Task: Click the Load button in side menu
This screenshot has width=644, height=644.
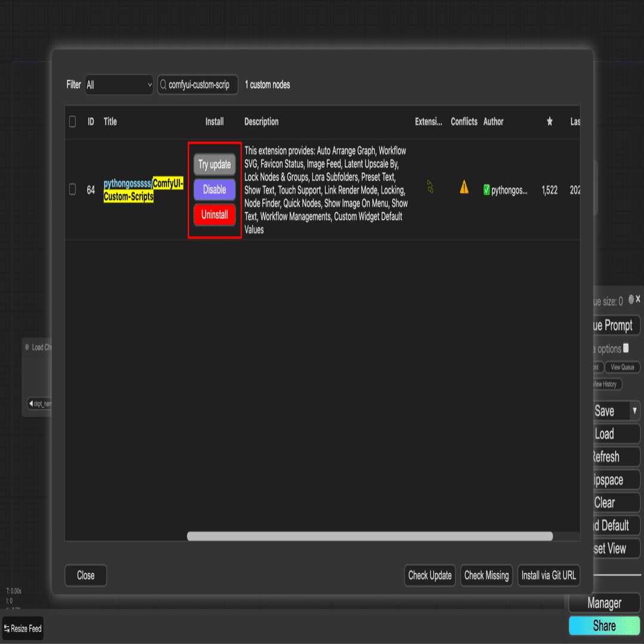Action: pyautogui.click(x=616, y=434)
